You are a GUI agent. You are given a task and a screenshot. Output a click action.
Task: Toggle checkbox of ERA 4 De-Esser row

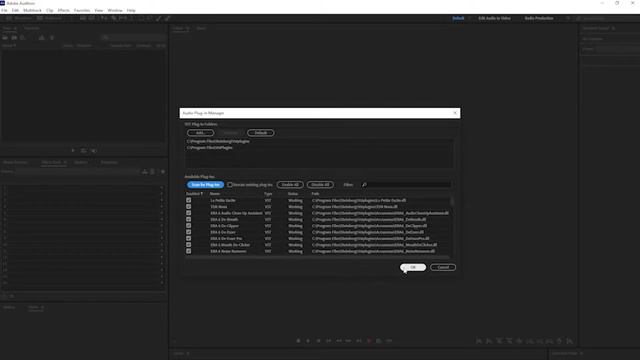[x=189, y=232]
